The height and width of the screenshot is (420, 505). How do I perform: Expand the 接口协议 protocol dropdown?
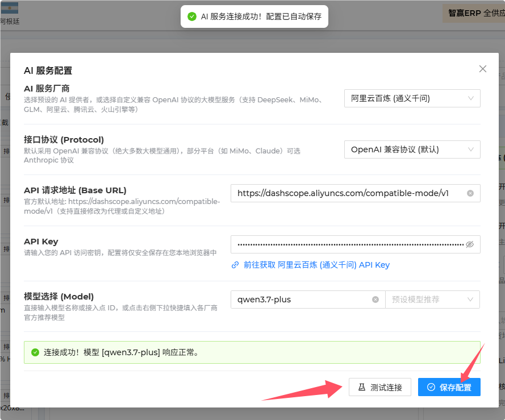(x=412, y=149)
